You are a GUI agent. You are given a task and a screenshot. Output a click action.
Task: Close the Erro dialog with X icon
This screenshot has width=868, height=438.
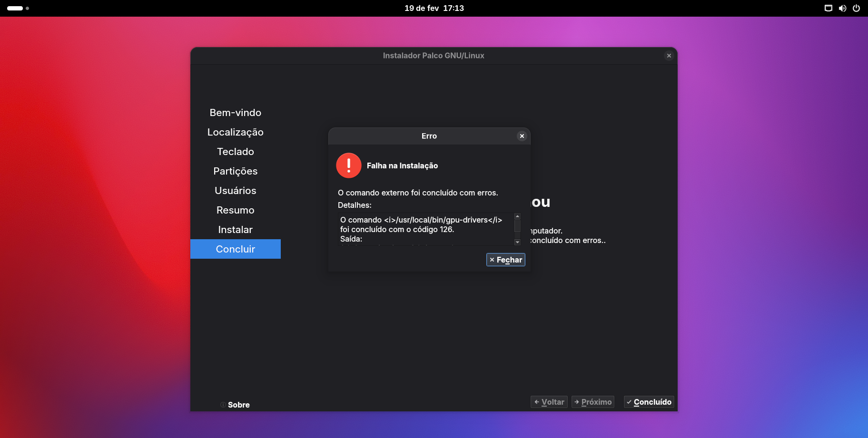tap(522, 136)
